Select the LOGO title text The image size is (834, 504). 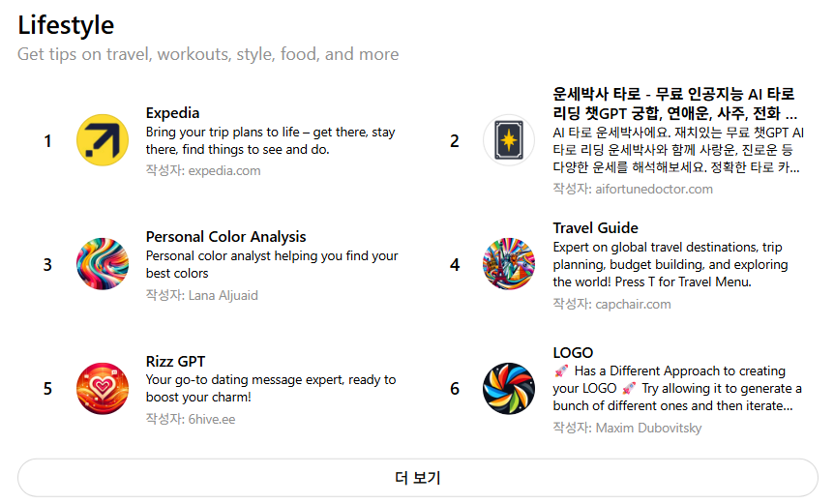click(573, 352)
